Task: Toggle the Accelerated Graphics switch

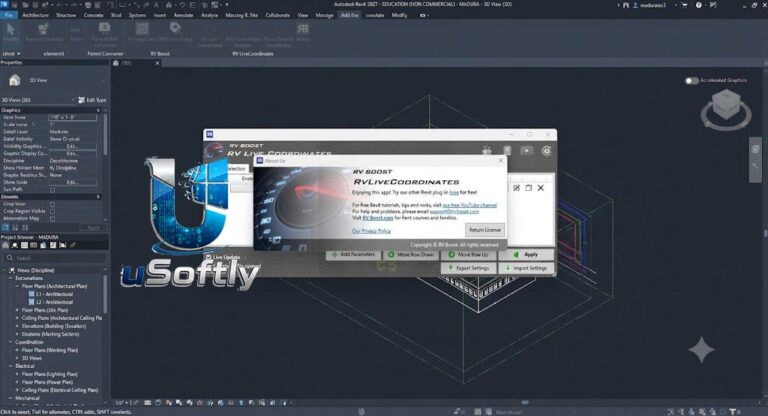Action: [692, 80]
